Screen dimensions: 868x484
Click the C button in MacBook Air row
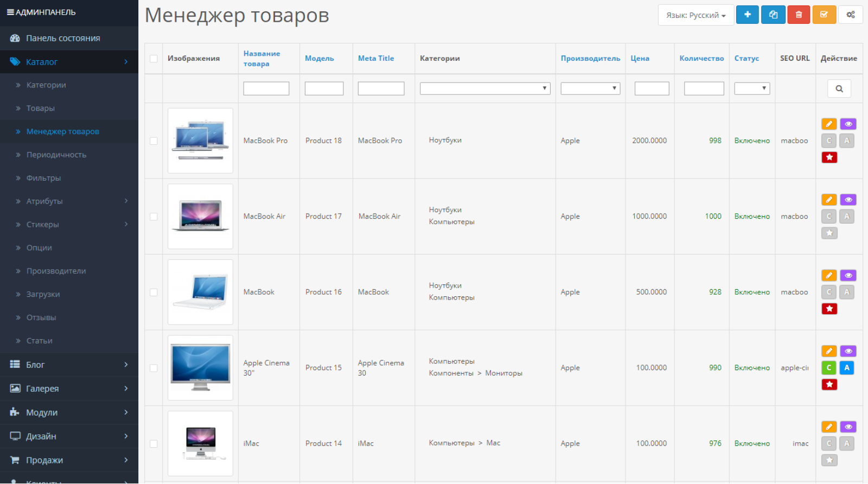tap(829, 216)
